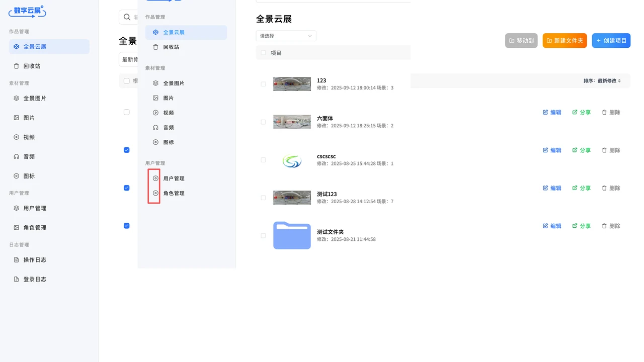Select 全景云展 in the front panel menu
Image resolution: width=644 pixels, height=362 pixels.
[186, 32]
